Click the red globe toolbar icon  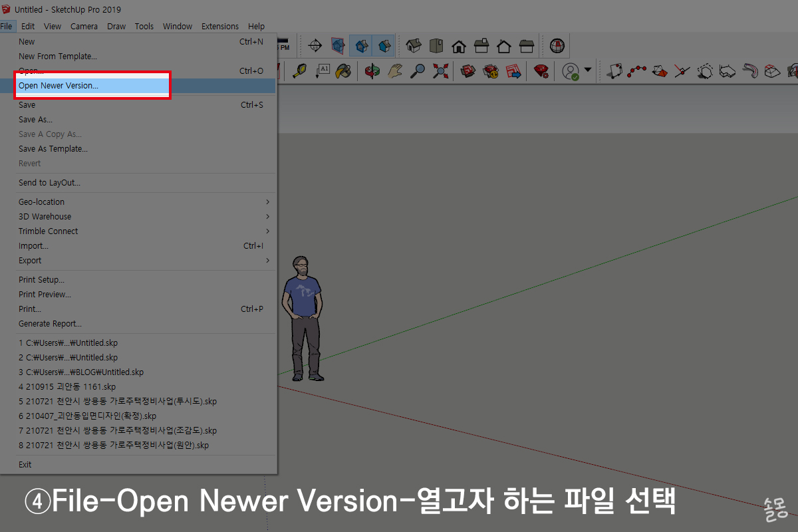(557, 46)
